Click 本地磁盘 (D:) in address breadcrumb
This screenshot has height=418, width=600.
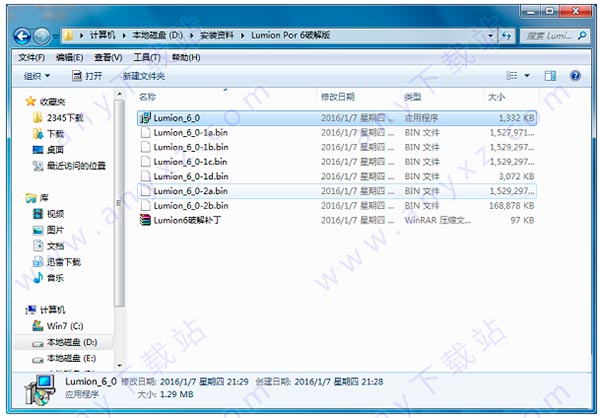click(157, 35)
